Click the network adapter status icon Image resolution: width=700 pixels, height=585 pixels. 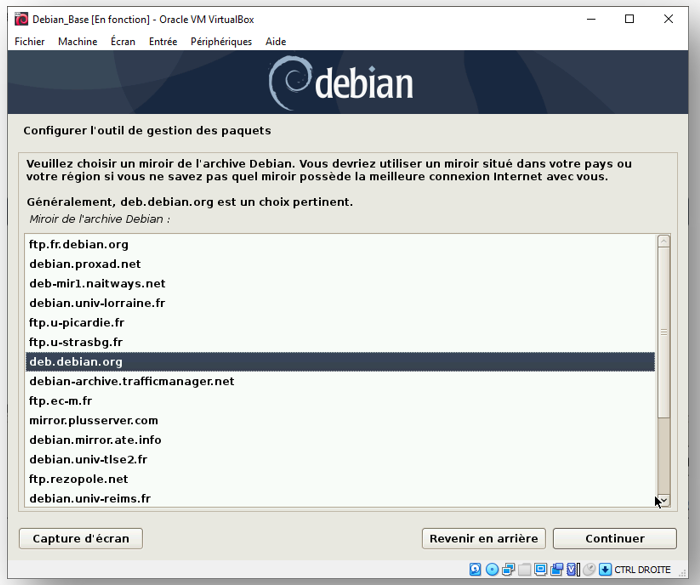pyautogui.click(x=508, y=569)
